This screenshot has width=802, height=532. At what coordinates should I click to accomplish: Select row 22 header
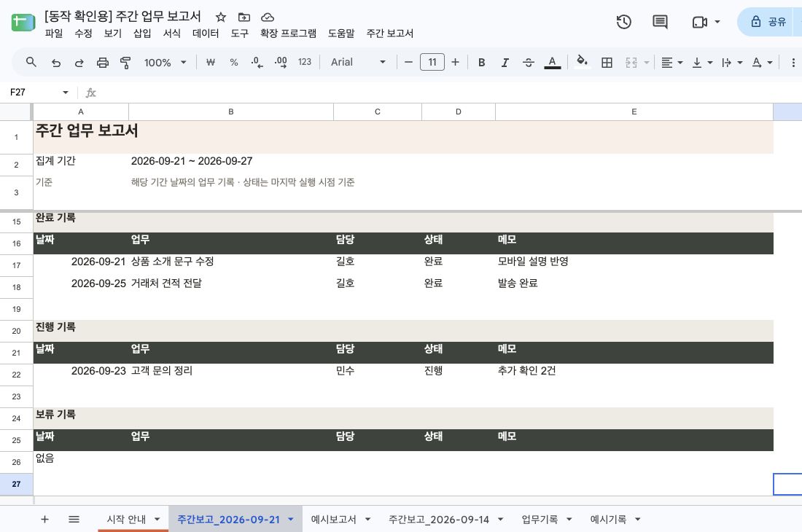point(16,375)
